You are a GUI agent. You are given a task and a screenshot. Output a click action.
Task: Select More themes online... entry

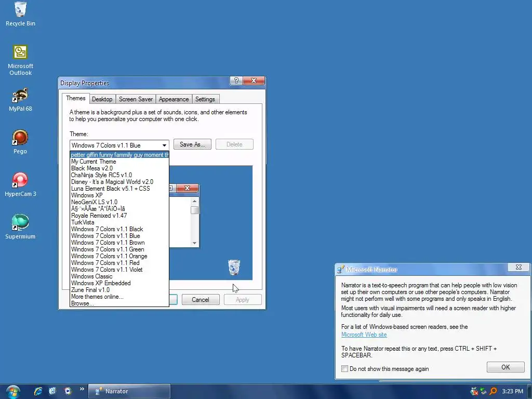(119, 297)
